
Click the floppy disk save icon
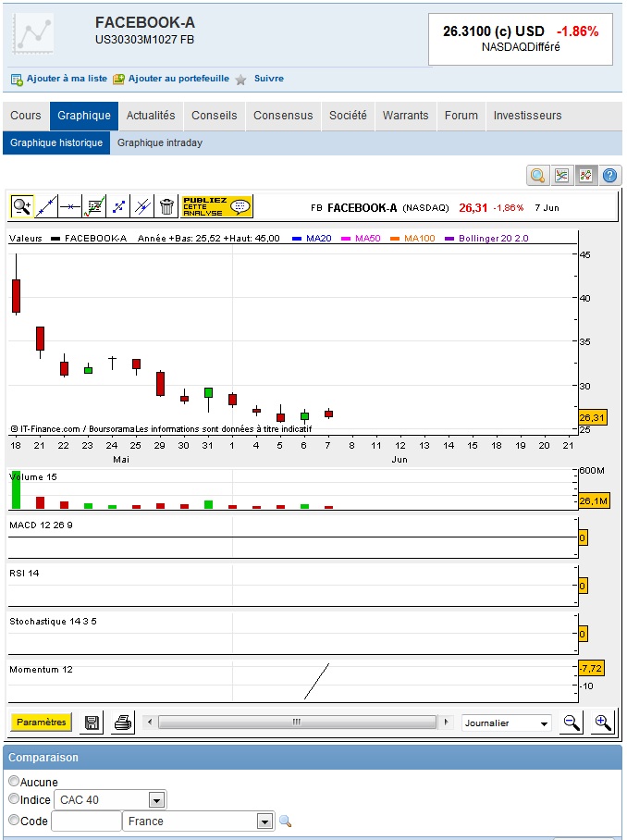pos(92,723)
